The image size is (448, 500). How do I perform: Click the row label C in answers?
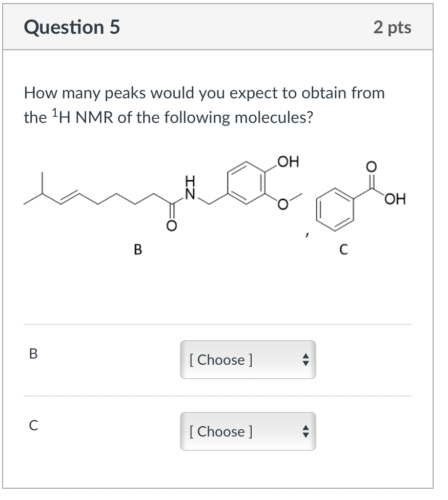coord(33,425)
